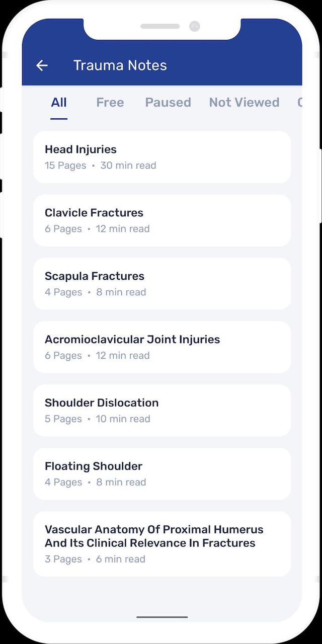
Task: Tap the home indicator bar at screen bottom
Action: [x=161, y=616]
